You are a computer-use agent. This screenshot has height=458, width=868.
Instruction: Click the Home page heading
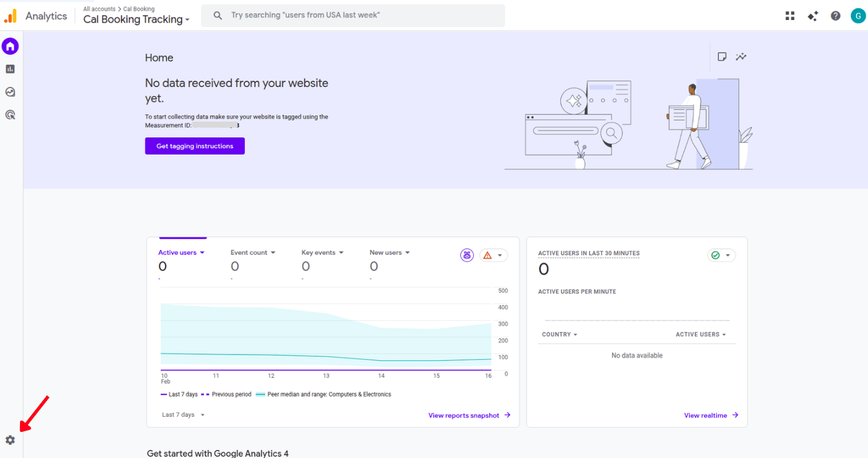click(159, 58)
